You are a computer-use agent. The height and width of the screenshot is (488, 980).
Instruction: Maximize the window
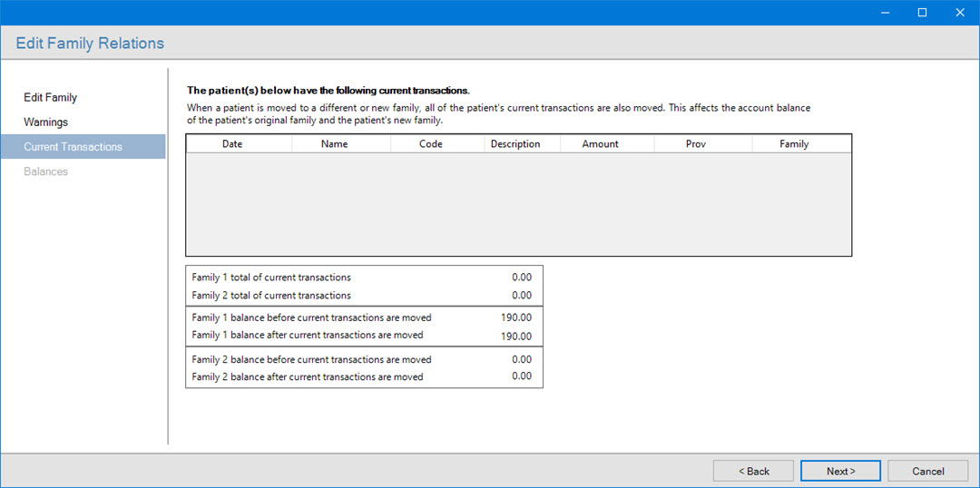922,13
